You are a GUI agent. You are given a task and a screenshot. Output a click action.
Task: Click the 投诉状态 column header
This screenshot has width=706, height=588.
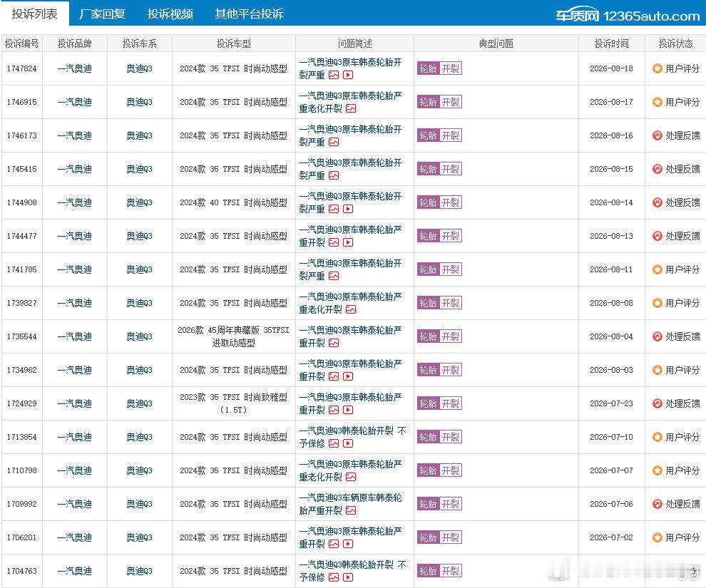(676, 43)
